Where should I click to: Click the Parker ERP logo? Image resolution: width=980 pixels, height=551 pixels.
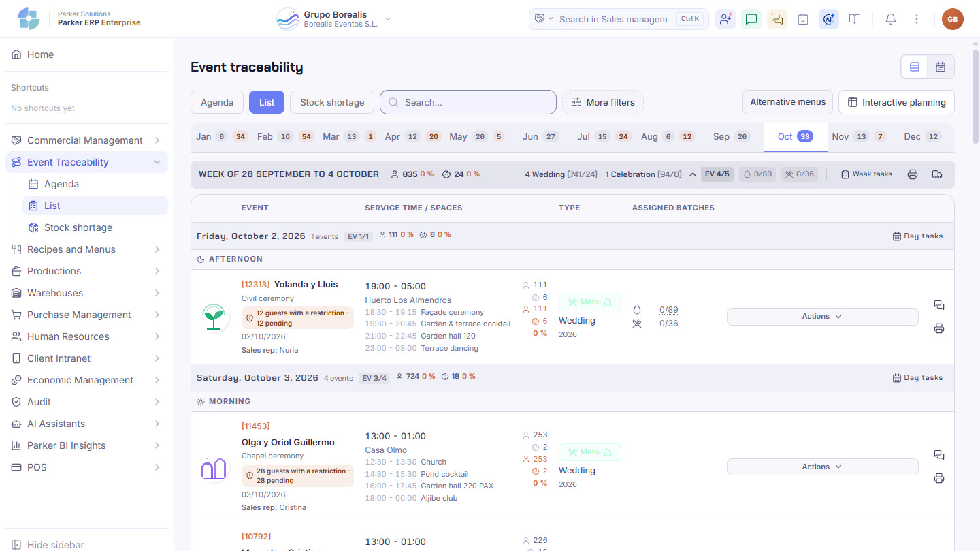(x=29, y=19)
